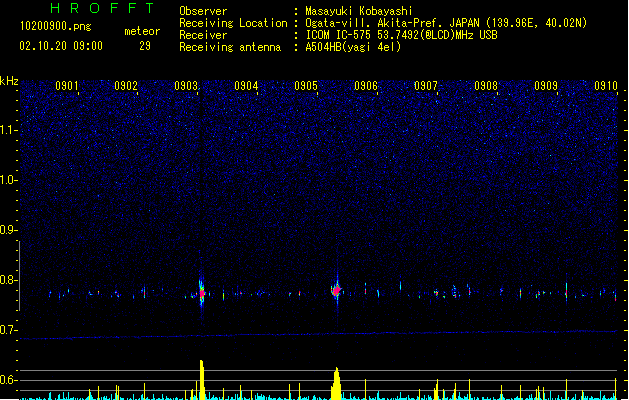Screen dimensions: 629x400
Task: Click the 0.8 kHz axis label
Action: point(9,280)
